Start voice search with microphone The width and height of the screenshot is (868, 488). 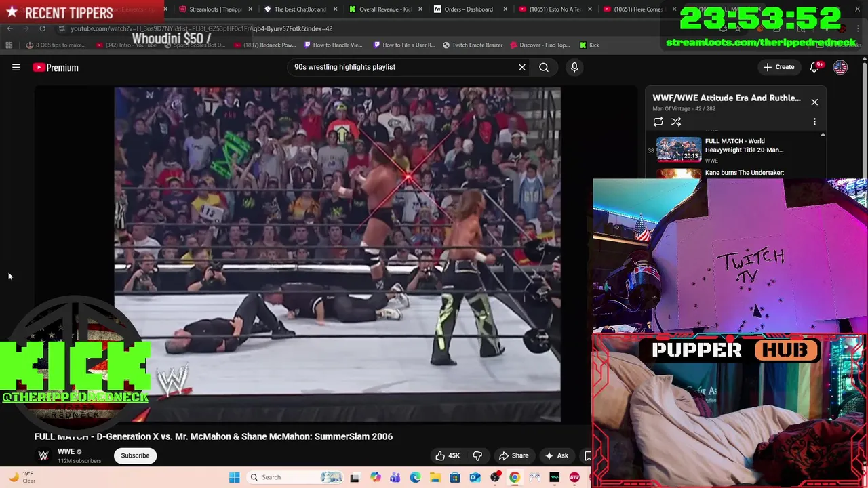(574, 67)
